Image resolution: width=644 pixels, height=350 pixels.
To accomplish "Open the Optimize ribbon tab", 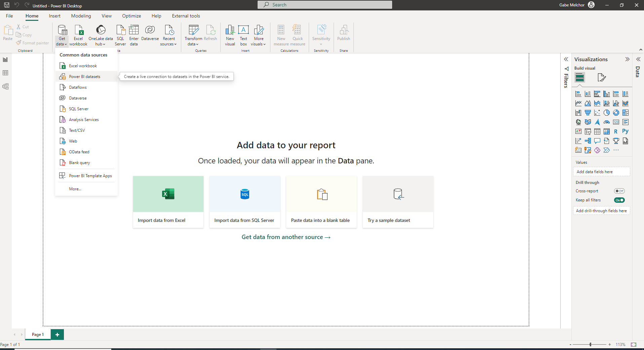I will tap(131, 16).
